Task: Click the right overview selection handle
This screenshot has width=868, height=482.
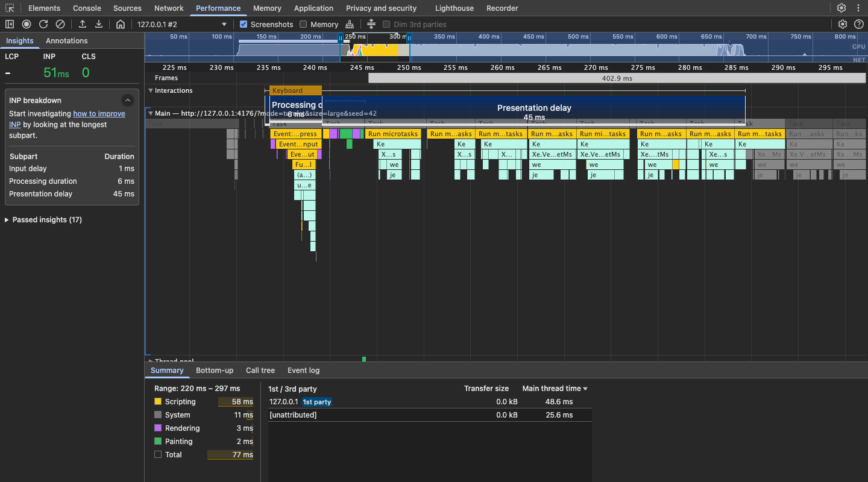Action: [x=409, y=38]
